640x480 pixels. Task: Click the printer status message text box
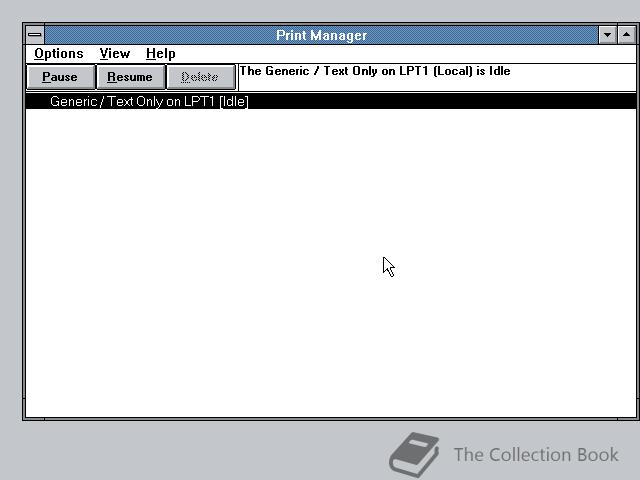437,77
